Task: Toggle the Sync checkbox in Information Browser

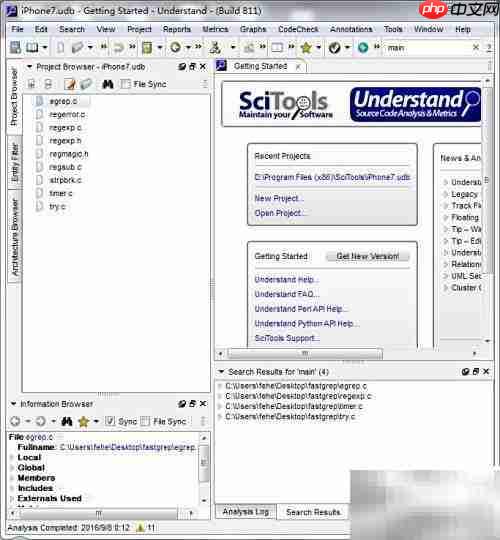Action: tap(110, 421)
